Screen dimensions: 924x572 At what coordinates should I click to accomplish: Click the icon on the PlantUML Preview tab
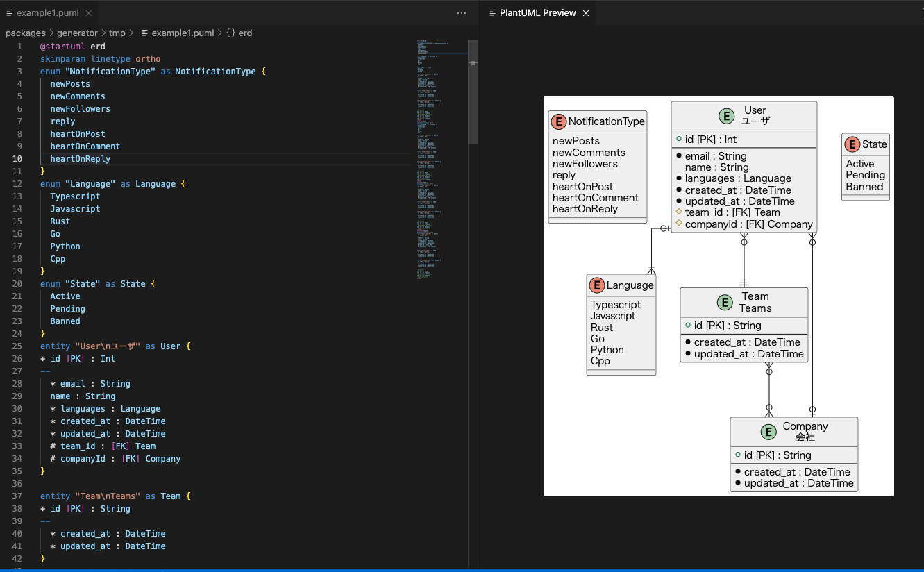coord(493,12)
